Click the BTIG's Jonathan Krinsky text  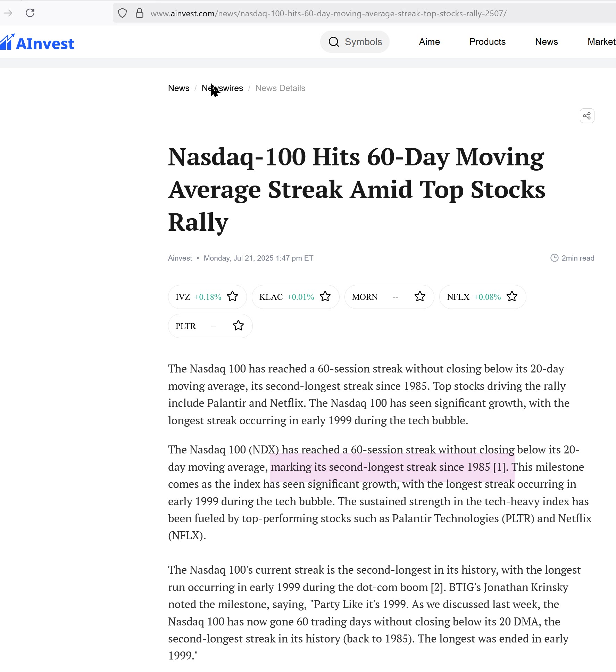(x=508, y=587)
